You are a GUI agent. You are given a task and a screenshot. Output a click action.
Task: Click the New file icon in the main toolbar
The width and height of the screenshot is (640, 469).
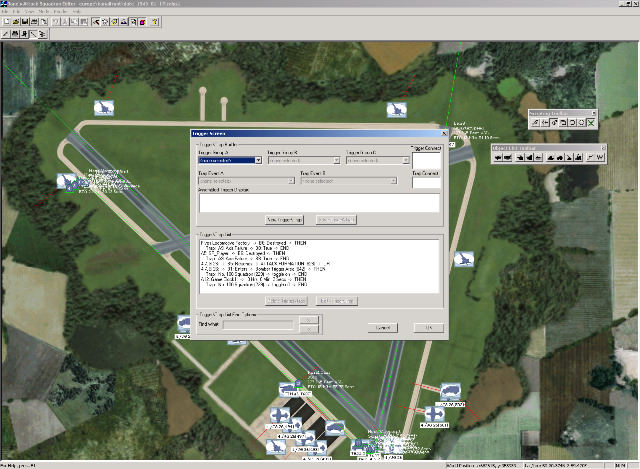click(x=6, y=22)
